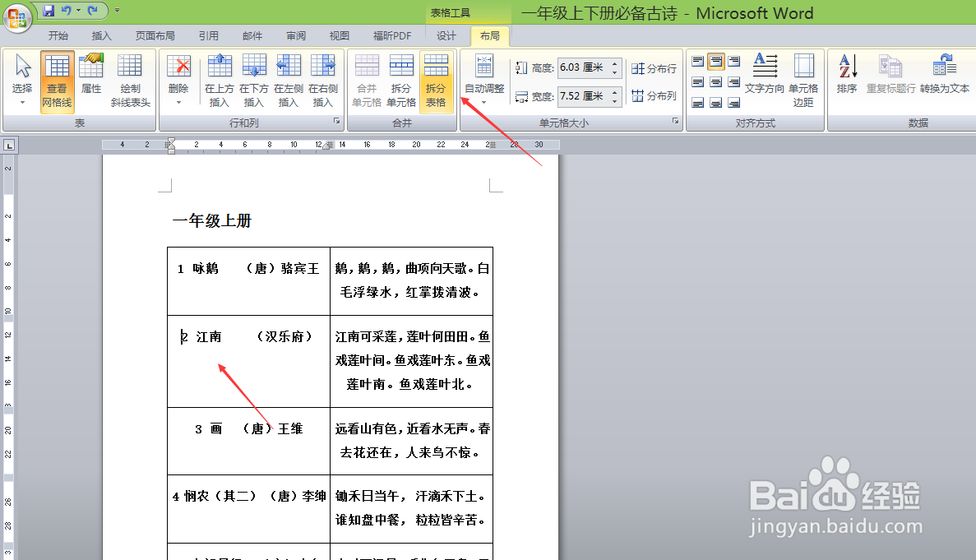Insert a row with 在上方插入

pos(219,81)
